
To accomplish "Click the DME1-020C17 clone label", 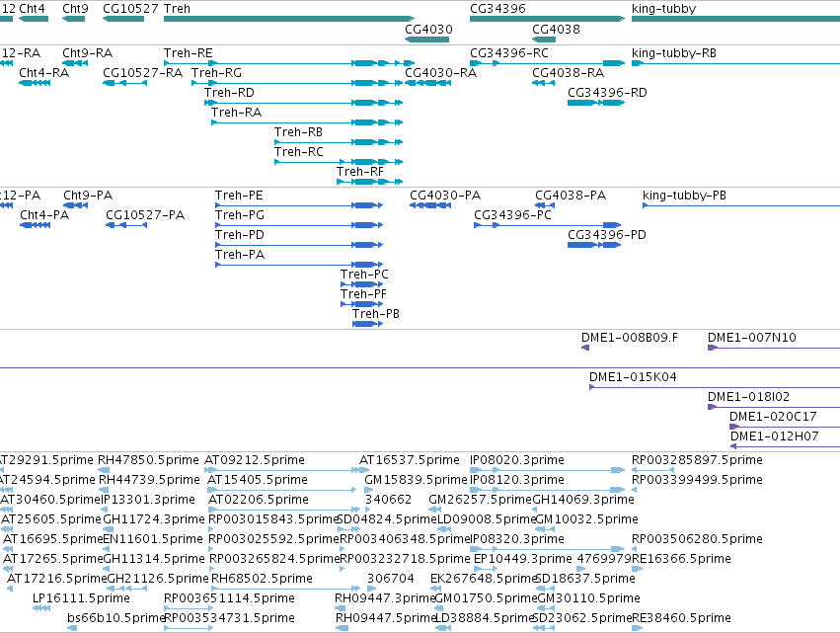I will pyautogui.click(x=773, y=417).
